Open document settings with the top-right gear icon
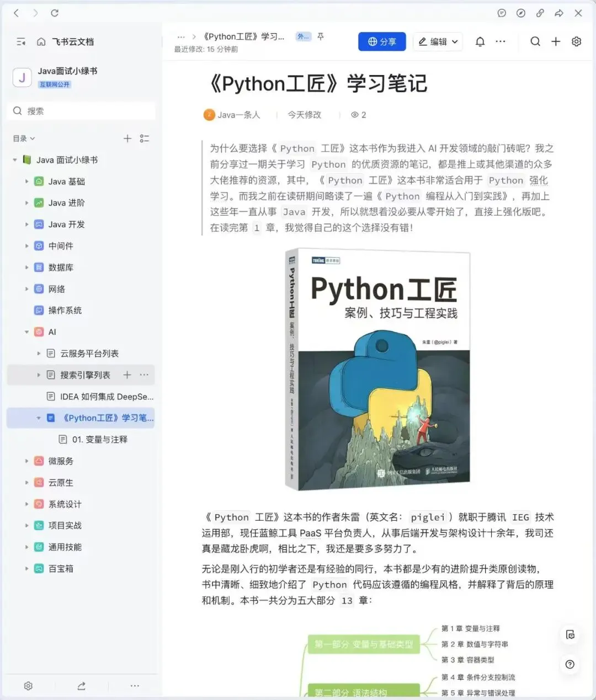This screenshot has height=700, width=596. pyautogui.click(x=577, y=41)
